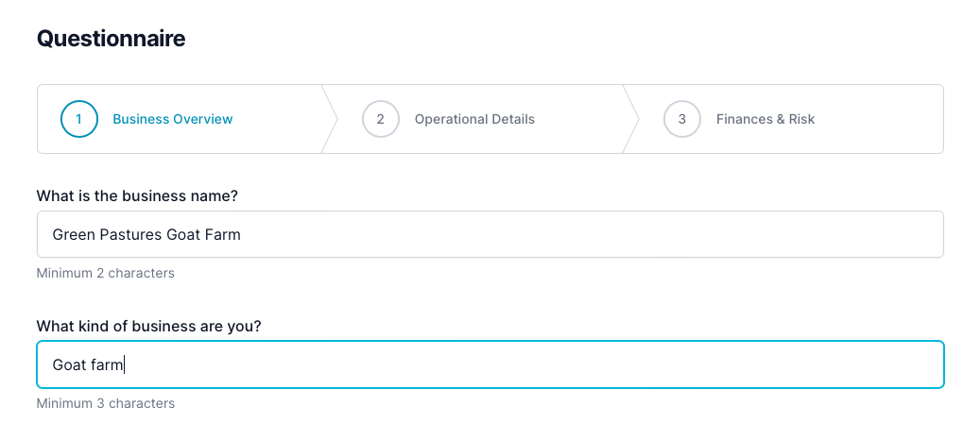Click the step 2 number circle
Image resolution: width=980 pixels, height=440 pixels.
(x=380, y=119)
